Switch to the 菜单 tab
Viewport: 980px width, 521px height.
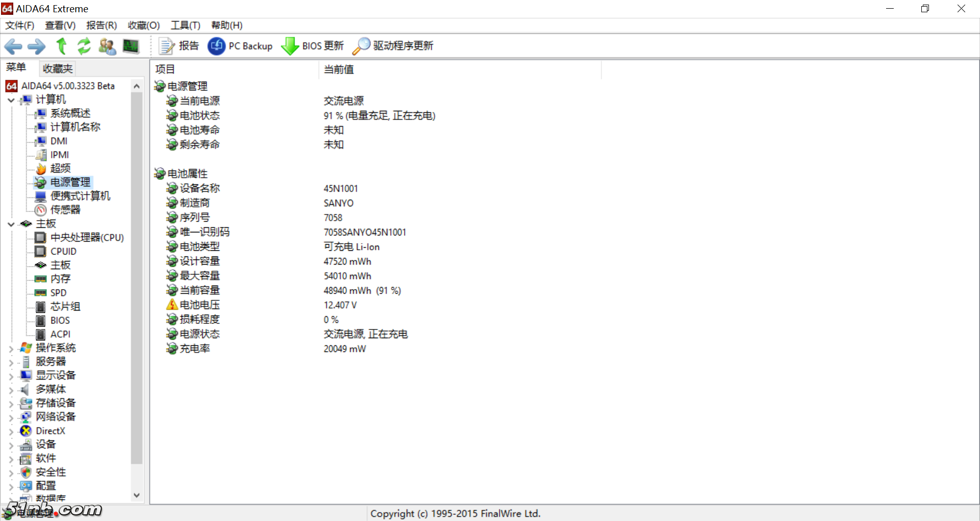(16, 67)
